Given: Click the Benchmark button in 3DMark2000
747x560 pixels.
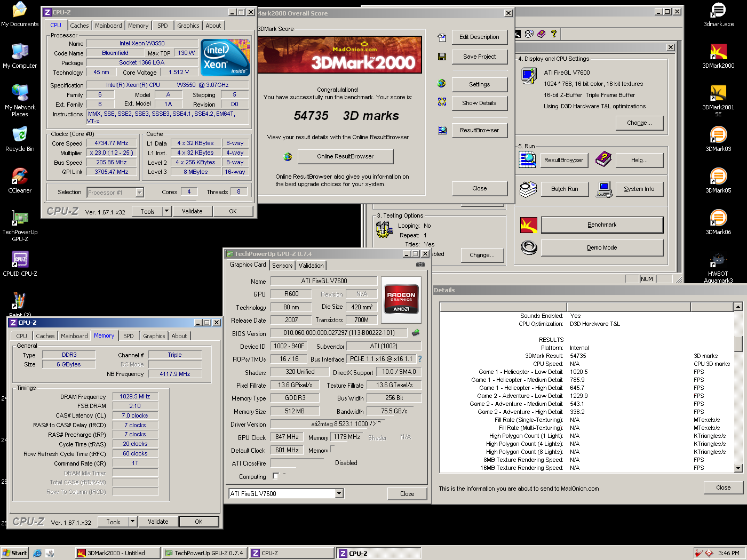Looking at the screenshot, I should [x=602, y=225].
